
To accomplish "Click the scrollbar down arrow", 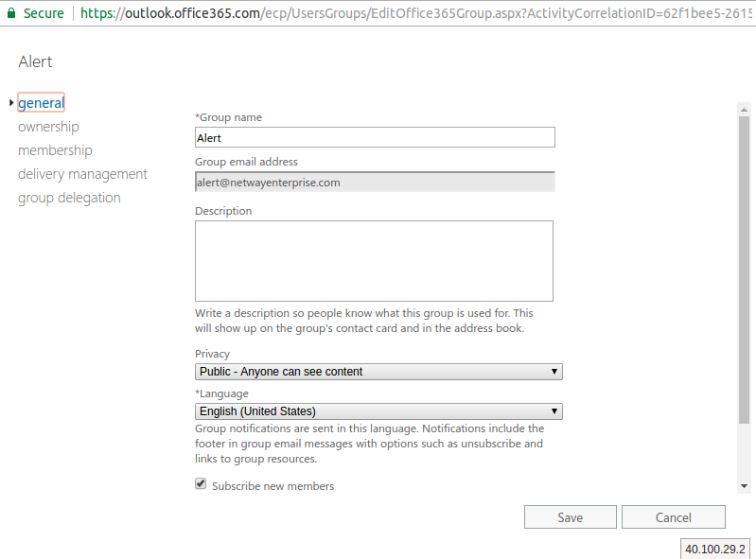I will 744,485.
